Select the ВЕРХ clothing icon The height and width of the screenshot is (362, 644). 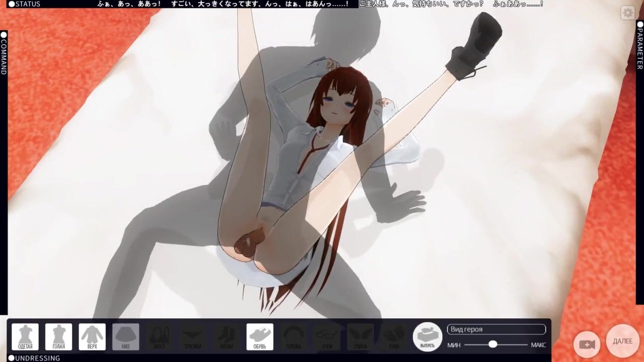pyautogui.click(x=92, y=336)
